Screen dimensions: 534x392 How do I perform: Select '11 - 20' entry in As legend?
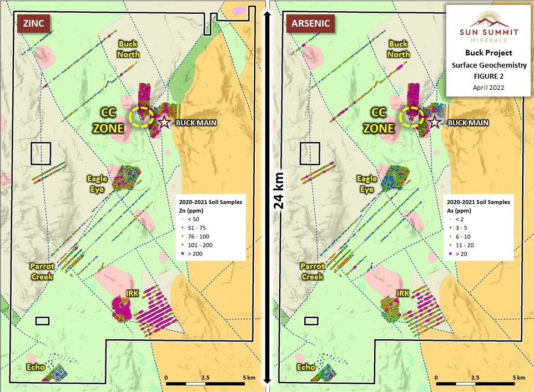(x=465, y=245)
